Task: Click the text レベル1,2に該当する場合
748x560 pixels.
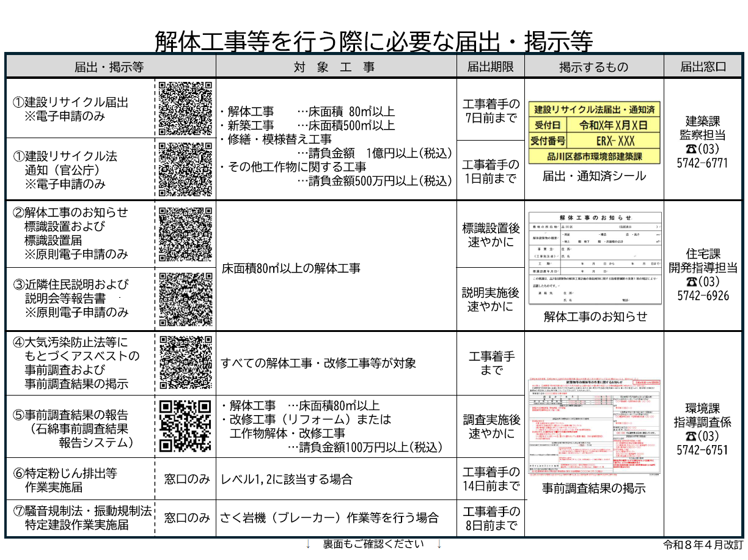Action: coord(287,480)
